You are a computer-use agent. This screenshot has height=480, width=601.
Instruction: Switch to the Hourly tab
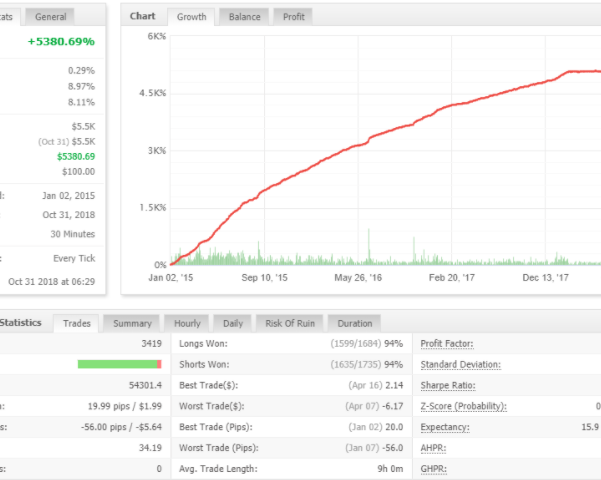click(x=187, y=323)
